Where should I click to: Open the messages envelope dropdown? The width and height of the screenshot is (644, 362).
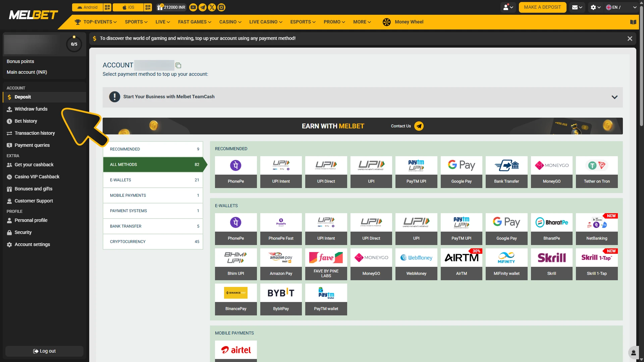tap(577, 7)
